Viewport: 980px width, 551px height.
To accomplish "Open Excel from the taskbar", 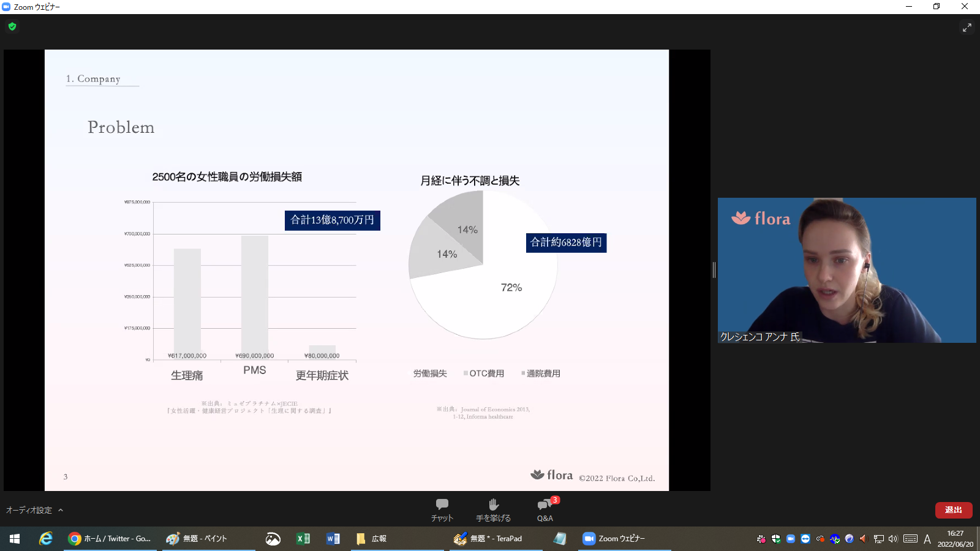I will pyautogui.click(x=303, y=539).
